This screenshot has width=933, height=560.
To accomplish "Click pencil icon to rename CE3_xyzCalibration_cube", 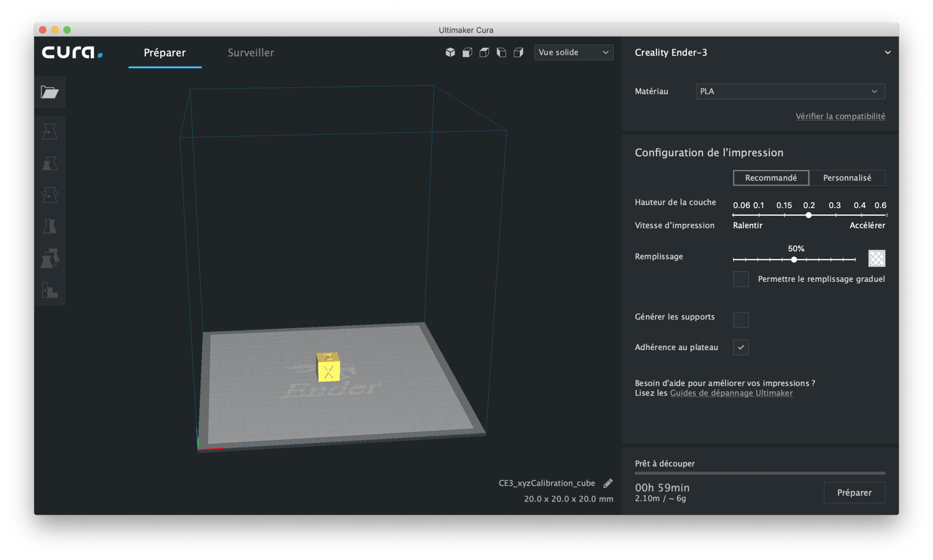I will pos(608,483).
